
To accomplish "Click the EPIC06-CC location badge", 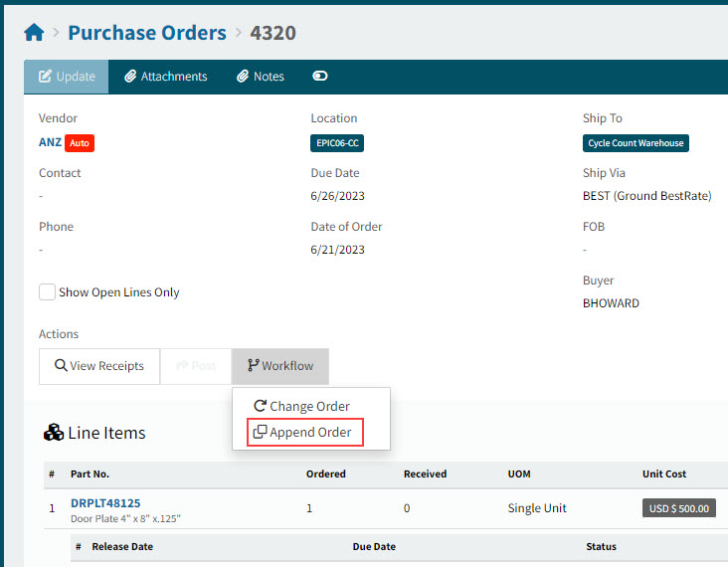I will [x=337, y=143].
